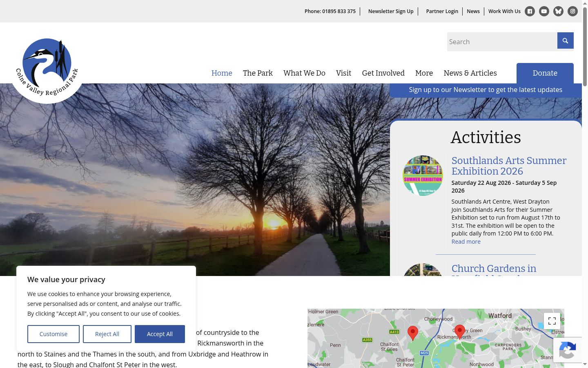Open The Park menu

point(258,73)
